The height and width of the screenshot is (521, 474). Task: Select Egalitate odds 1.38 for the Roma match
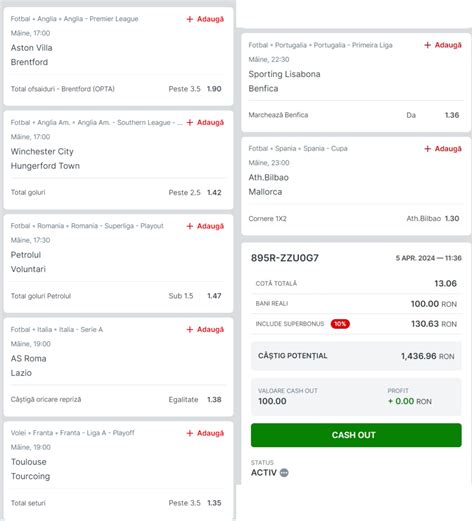point(195,399)
